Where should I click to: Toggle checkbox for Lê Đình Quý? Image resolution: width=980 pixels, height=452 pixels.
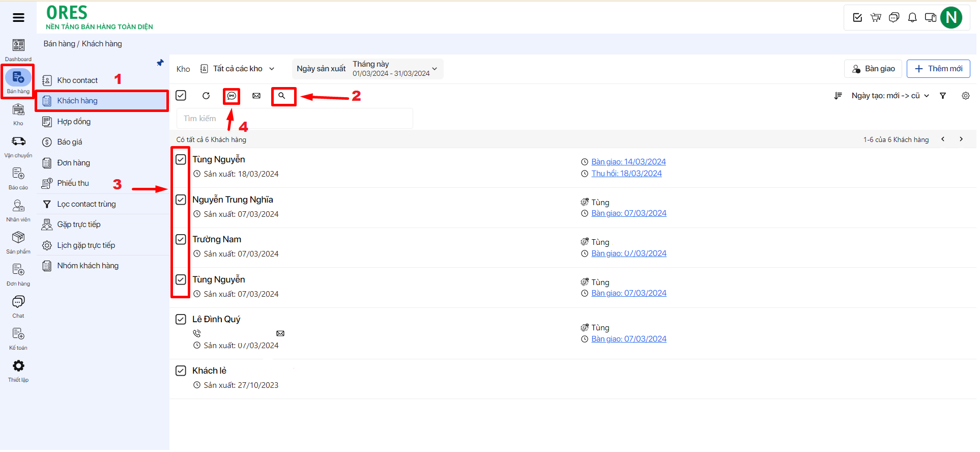coord(181,319)
